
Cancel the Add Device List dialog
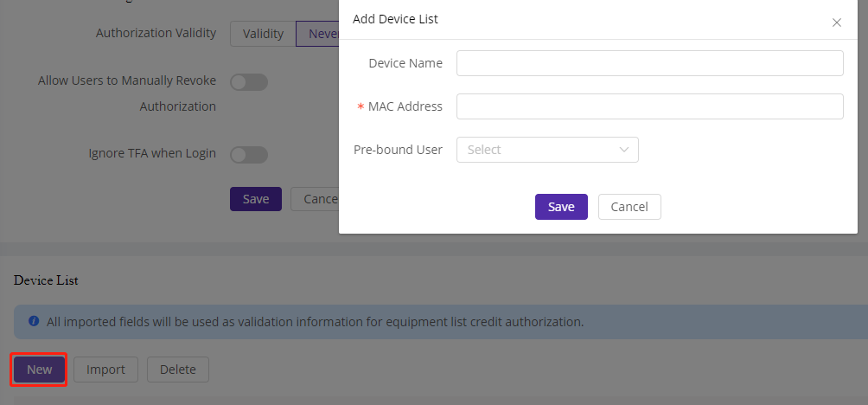point(629,207)
